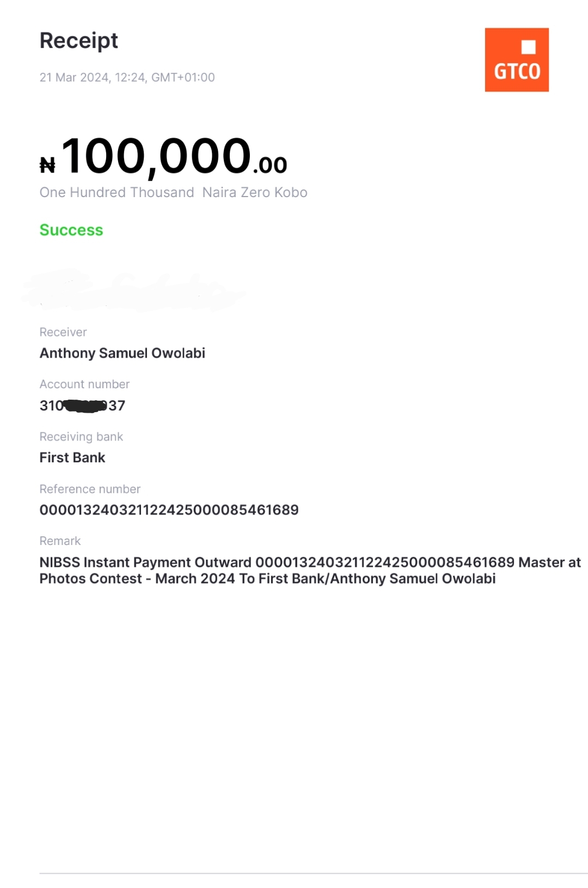
Task: Select receiver name Anthony Samuel Owolabi
Action: (122, 353)
